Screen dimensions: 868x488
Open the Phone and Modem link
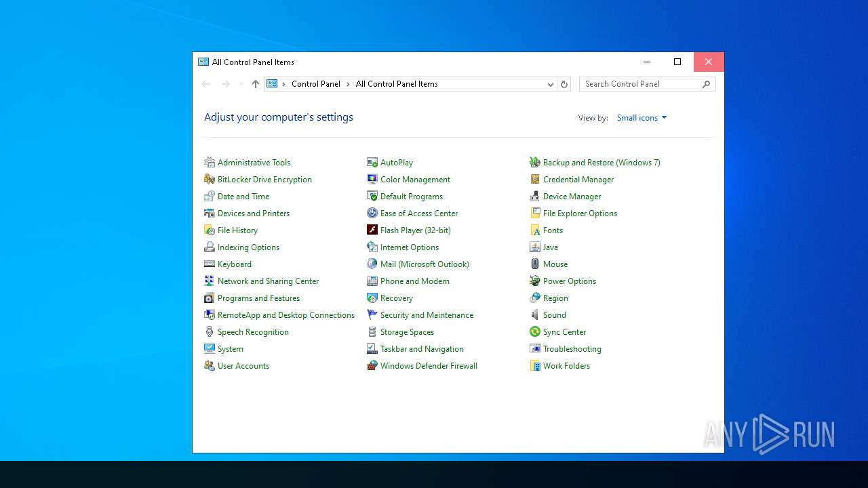415,281
